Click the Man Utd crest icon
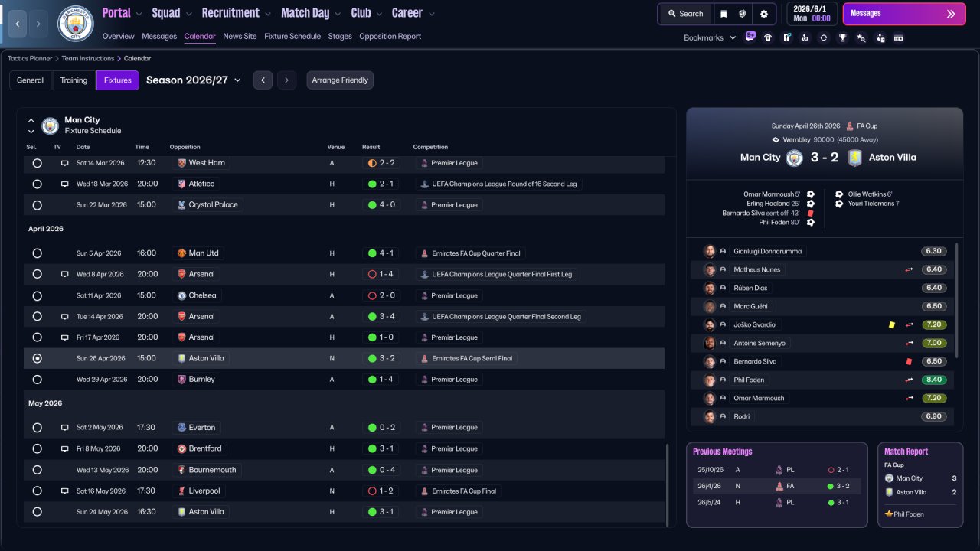980x551 pixels. coord(181,253)
